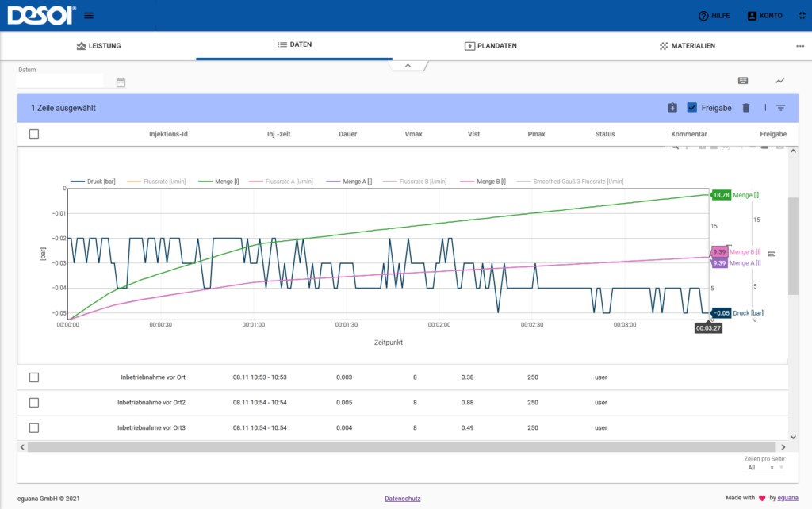Toggle Druck [bar] series in chart legend

[x=93, y=182]
